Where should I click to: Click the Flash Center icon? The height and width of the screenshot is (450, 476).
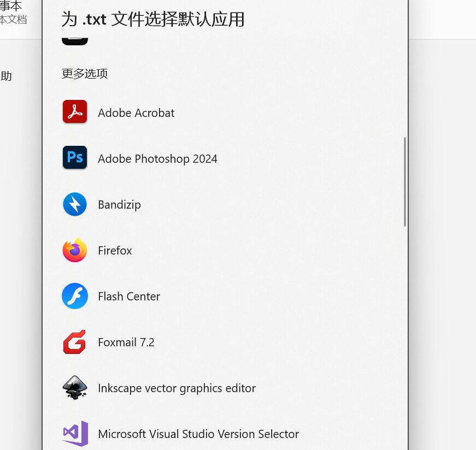(75, 296)
